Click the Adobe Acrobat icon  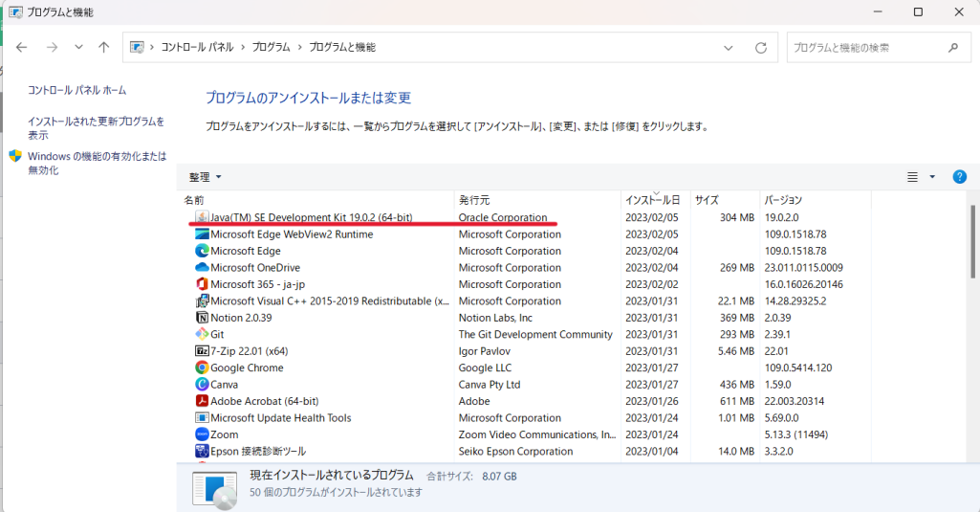click(202, 401)
